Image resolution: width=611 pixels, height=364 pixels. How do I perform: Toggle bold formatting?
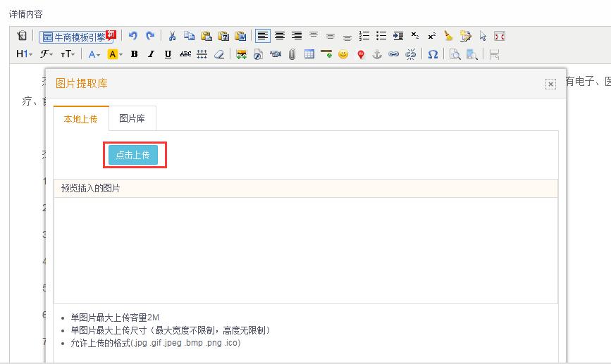point(134,54)
